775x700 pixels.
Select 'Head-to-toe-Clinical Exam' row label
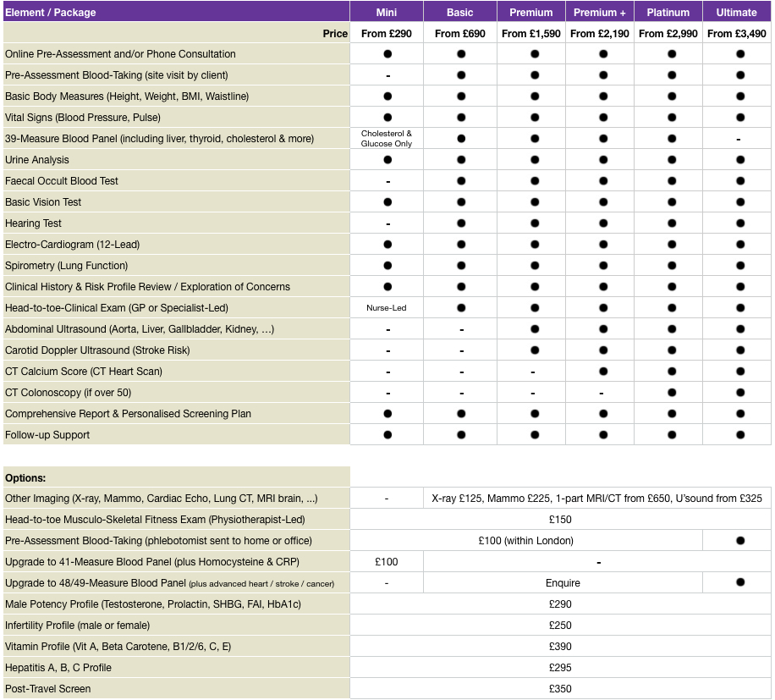coord(117,308)
